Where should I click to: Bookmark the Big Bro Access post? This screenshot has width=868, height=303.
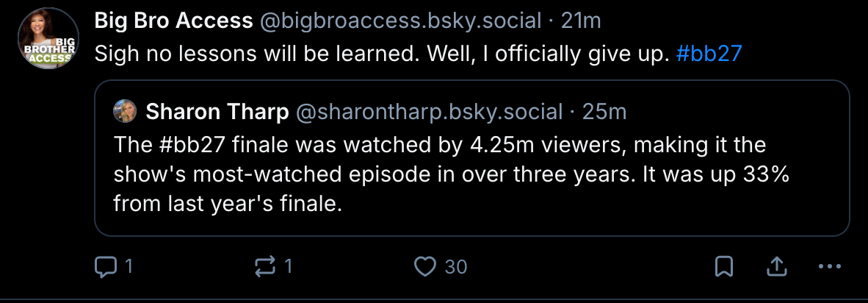coord(723,266)
